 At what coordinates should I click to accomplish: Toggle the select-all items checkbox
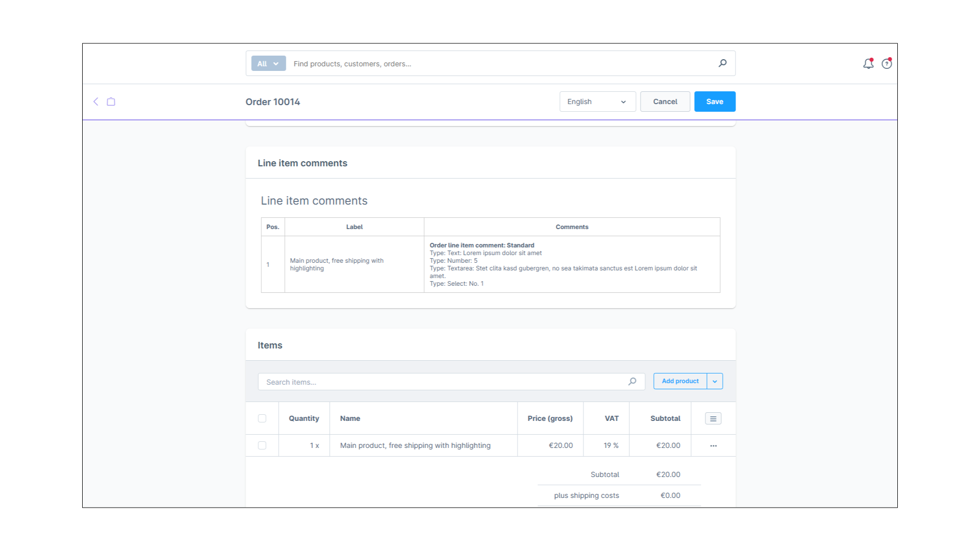point(262,418)
